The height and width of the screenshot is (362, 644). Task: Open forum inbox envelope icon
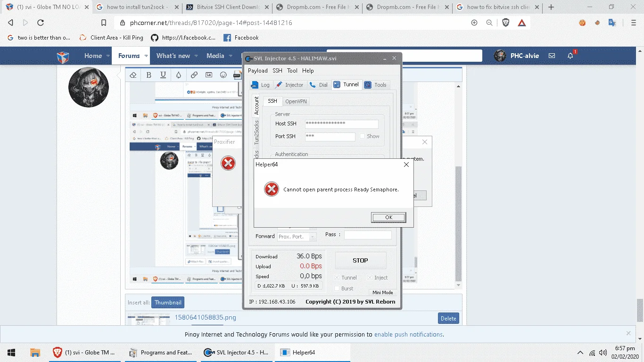[552, 56]
